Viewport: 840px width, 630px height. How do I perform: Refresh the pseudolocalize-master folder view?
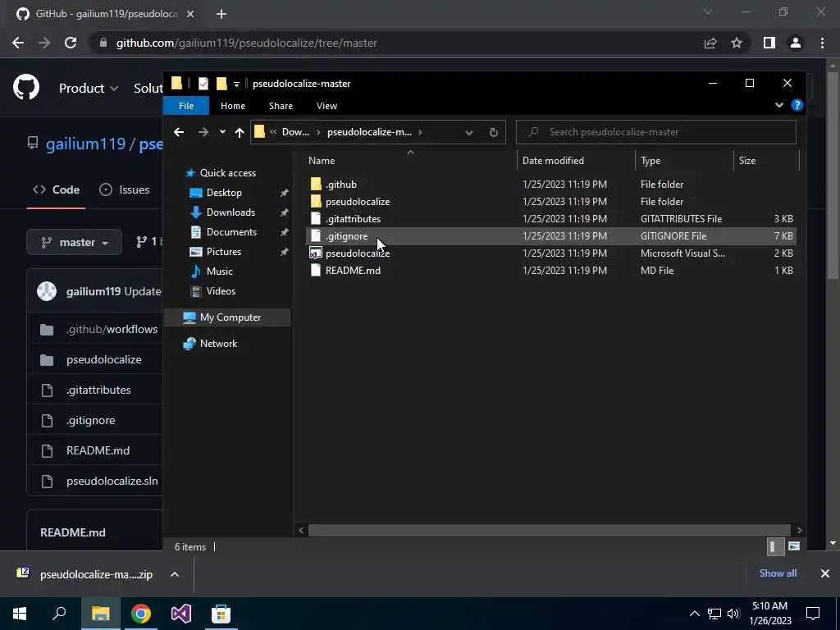point(493,132)
